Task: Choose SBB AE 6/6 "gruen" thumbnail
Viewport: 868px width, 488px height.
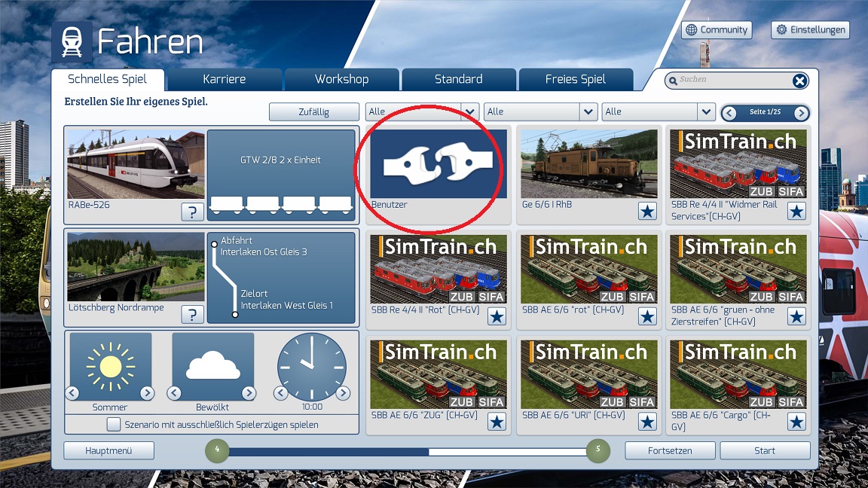Action: [738, 269]
